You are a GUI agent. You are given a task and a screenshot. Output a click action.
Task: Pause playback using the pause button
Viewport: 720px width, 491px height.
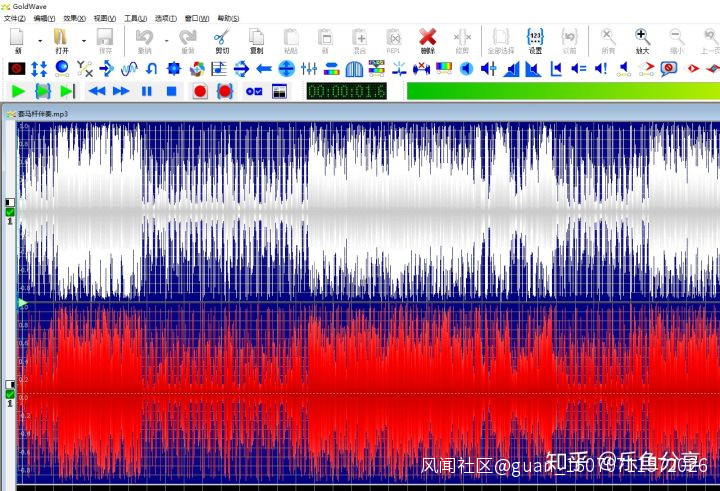click(147, 91)
